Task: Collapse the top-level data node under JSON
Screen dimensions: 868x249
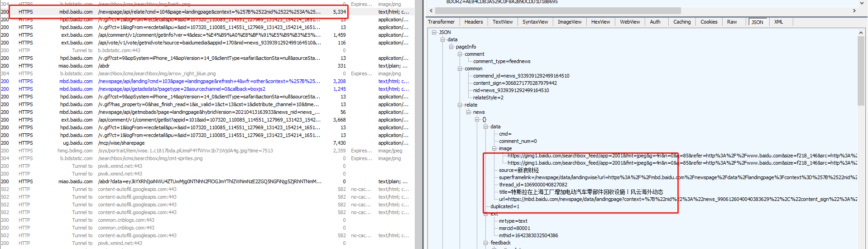Action: pos(443,39)
